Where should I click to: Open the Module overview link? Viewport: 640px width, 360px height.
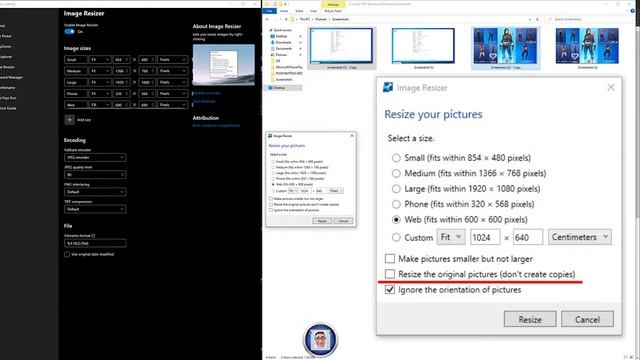[207, 93]
